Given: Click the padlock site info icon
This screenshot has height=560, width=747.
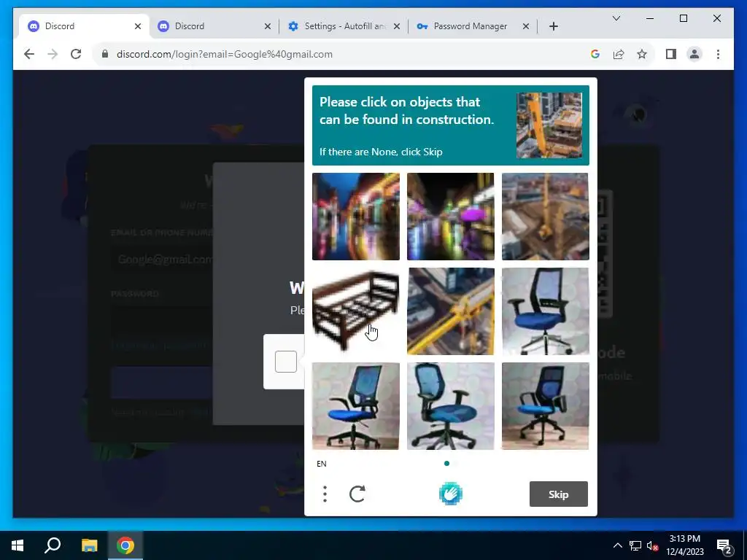Looking at the screenshot, I should [x=105, y=54].
